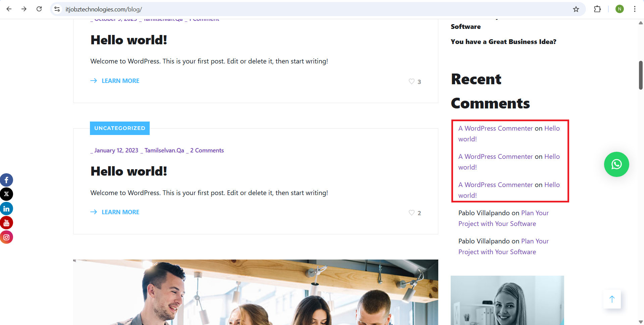The width and height of the screenshot is (644, 325).
Task: Open 'You have a Great Business Idea?' post
Action: pos(503,42)
